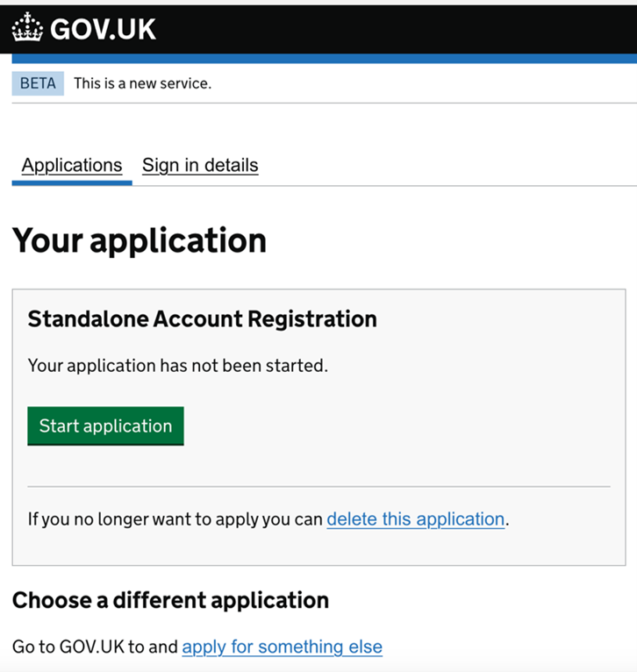Click the divider line inside the application card
This screenshot has width=637, height=672.
tap(318, 486)
